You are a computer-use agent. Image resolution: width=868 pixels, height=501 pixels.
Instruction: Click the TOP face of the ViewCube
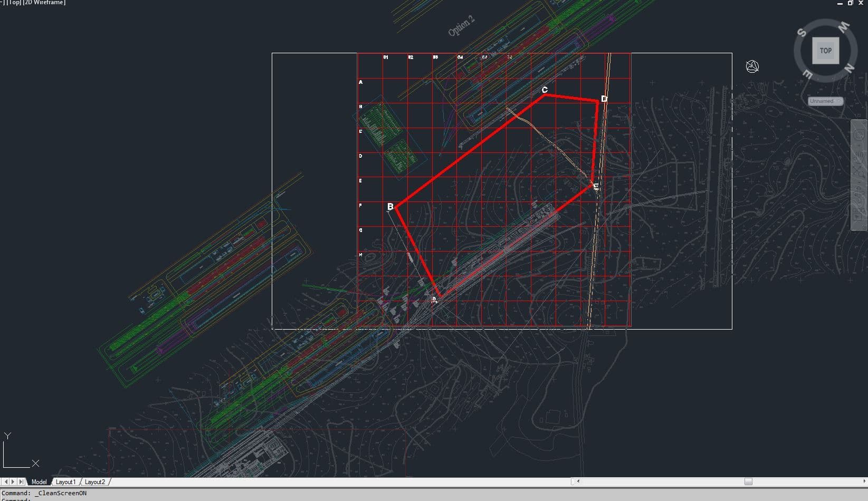click(825, 51)
